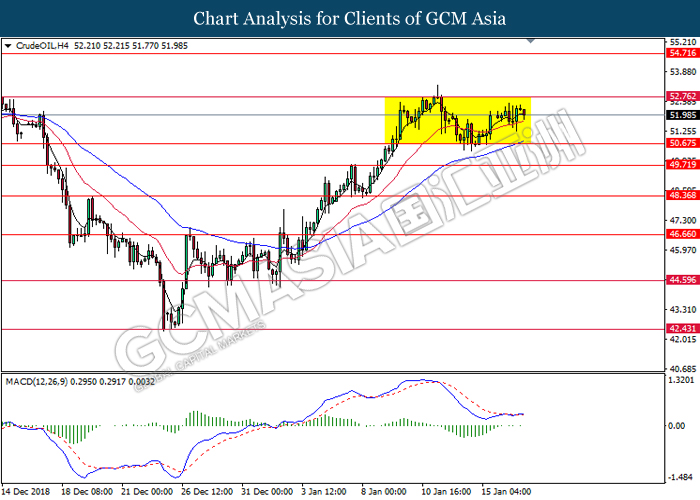This screenshot has height=500, width=700.
Task: Click the 40.685 price axis value
Action: pos(683,369)
